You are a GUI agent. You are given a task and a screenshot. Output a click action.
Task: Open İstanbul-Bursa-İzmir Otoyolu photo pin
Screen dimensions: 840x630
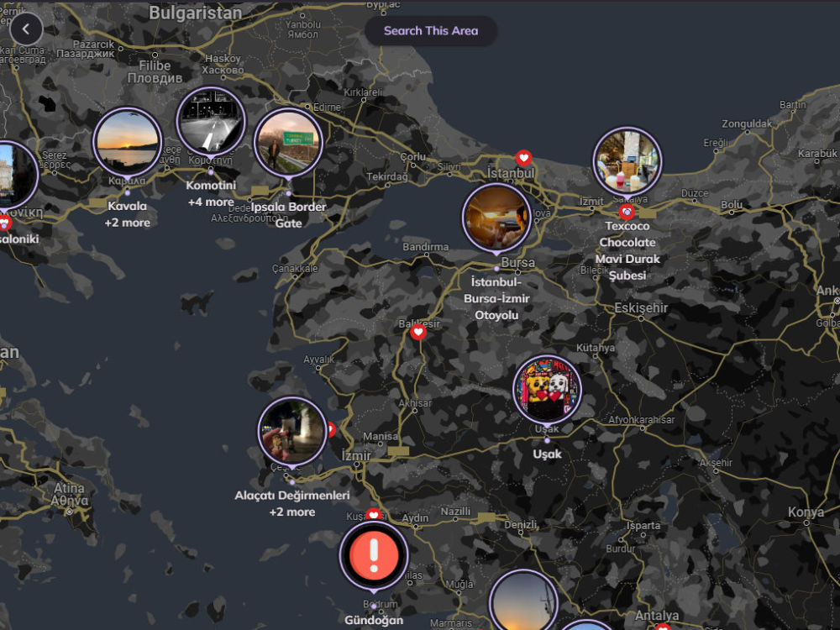(x=496, y=218)
